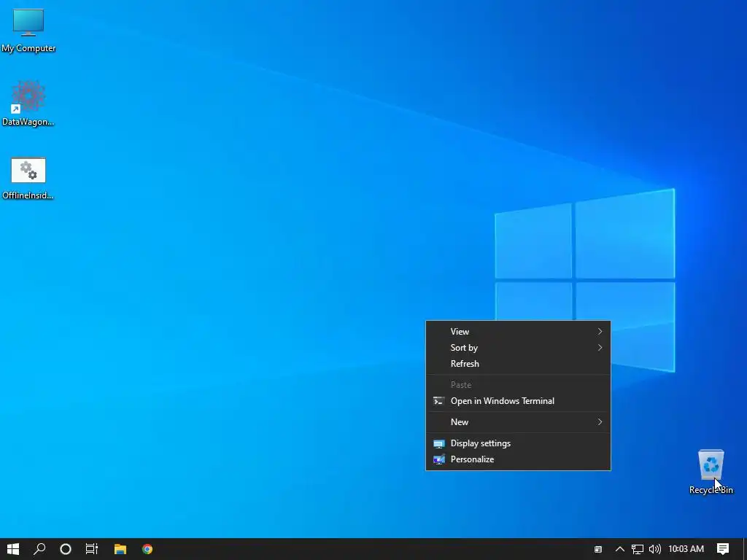The height and width of the screenshot is (560, 747).
Task: Expand the Sort by submenu
Action: tap(518, 348)
